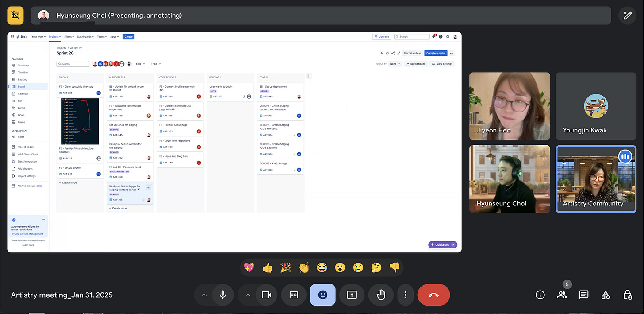
Task: Send the thumbs up reaction
Action: pos(267,267)
